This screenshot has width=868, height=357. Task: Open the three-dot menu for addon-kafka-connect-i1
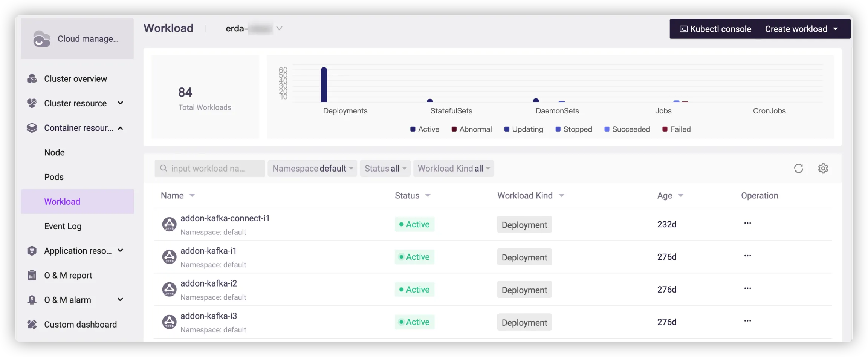pos(747,223)
